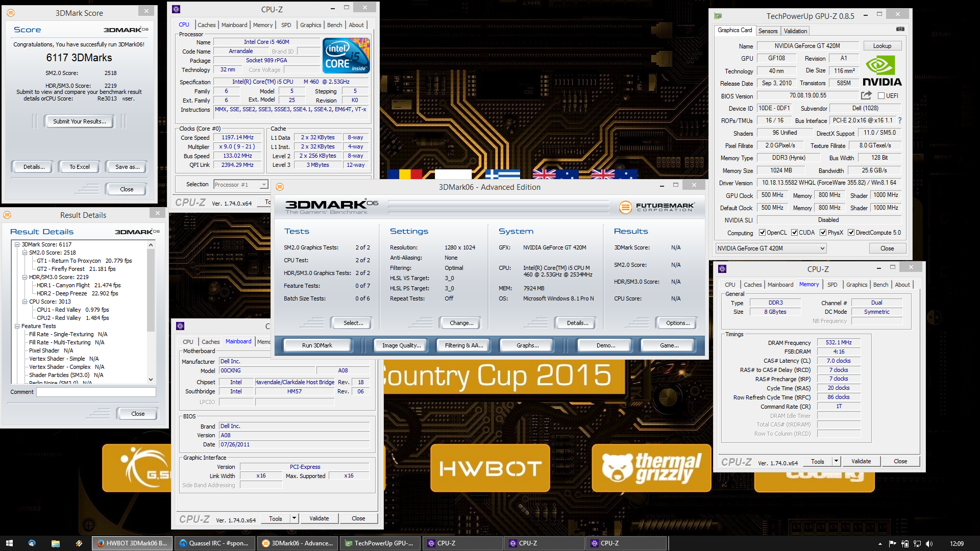Click the Filtering & AA button
Viewport: 980px width, 551px height.
pyautogui.click(x=464, y=345)
